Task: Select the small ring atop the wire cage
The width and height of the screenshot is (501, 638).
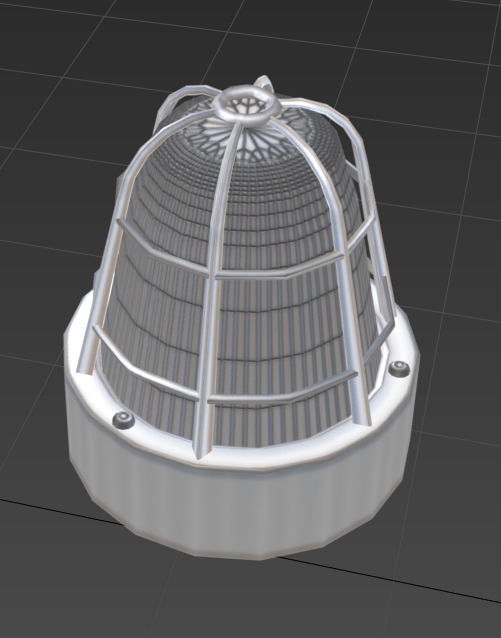Action: point(247,104)
